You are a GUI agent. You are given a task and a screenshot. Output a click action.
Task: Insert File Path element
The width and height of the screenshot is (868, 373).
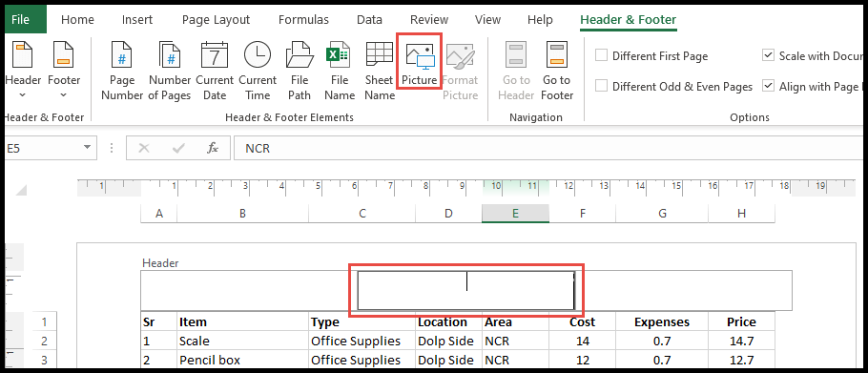(299, 71)
